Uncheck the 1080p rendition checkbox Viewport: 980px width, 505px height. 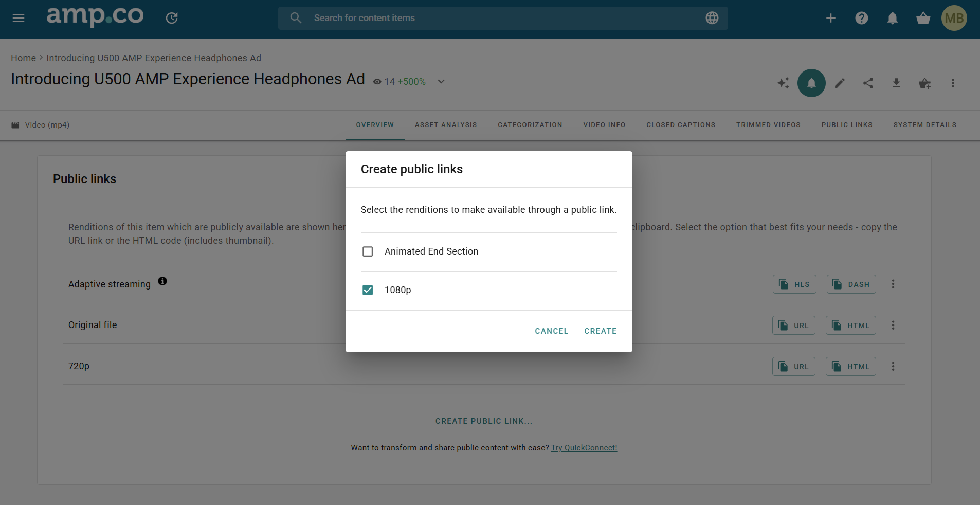pyautogui.click(x=367, y=290)
